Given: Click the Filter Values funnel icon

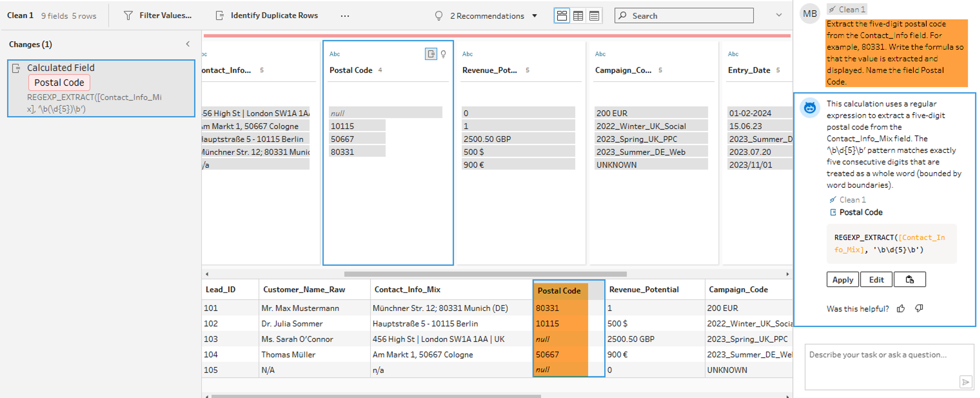Looking at the screenshot, I should click(128, 15).
